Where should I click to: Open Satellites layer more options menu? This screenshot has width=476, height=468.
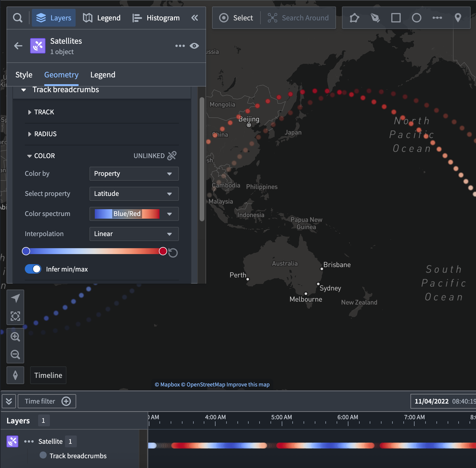pos(180,46)
